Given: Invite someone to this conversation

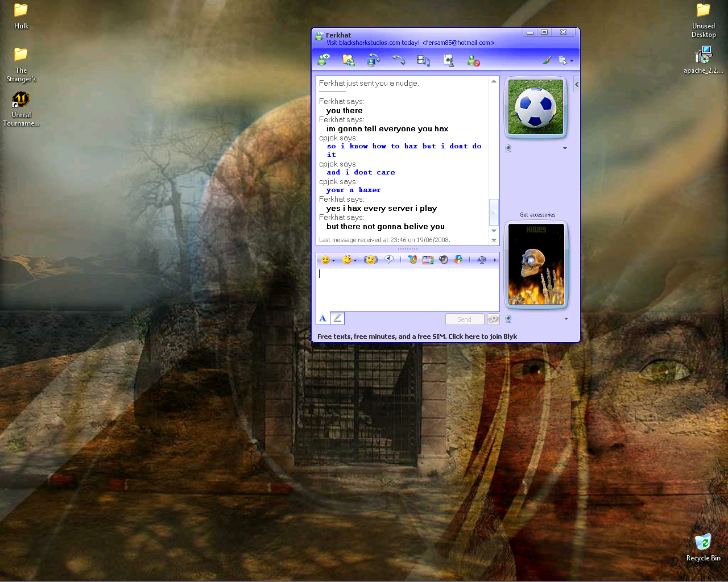Looking at the screenshot, I should pyautogui.click(x=324, y=60).
